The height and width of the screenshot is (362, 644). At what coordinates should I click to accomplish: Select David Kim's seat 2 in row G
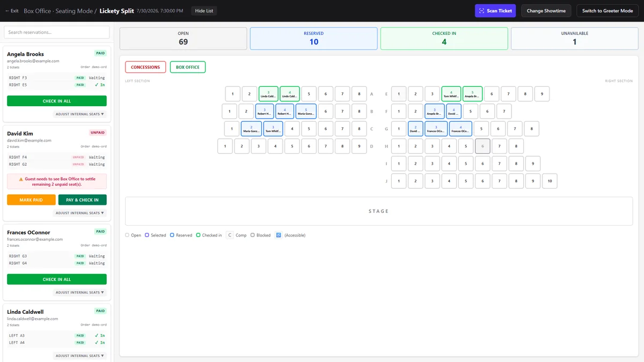pos(415,129)
